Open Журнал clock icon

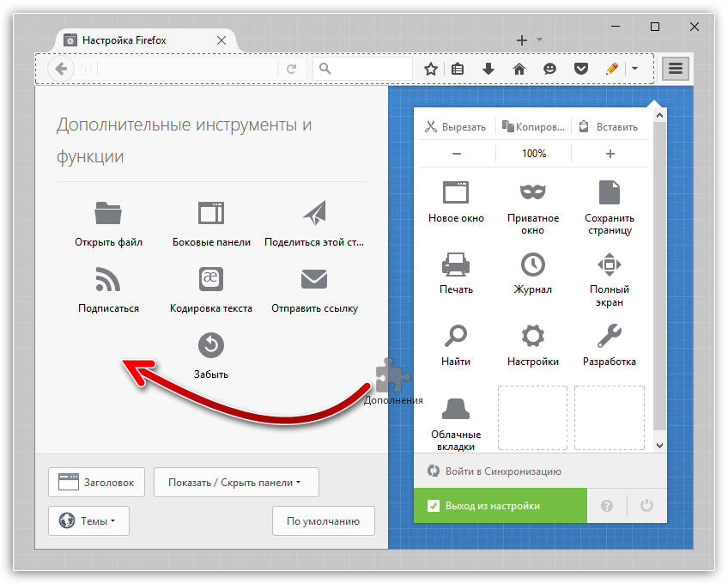(x=532, y=264)
